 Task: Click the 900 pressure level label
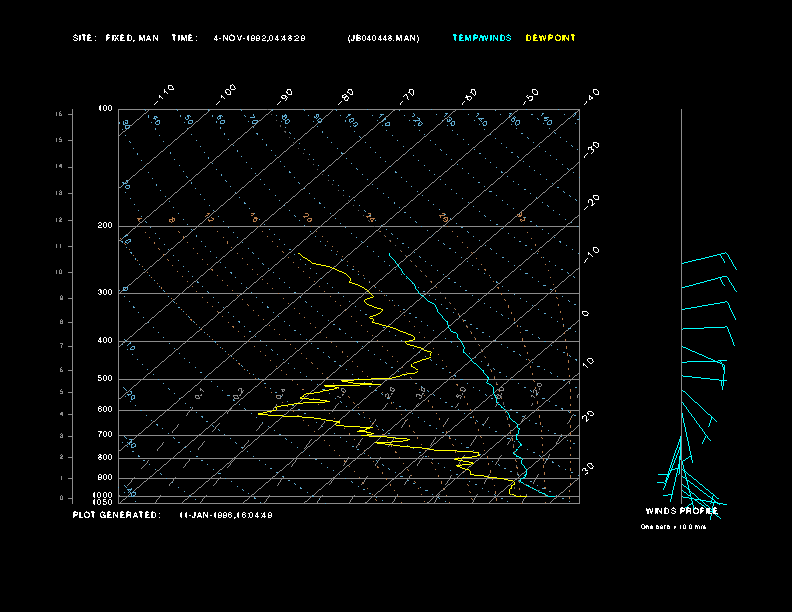(105, 478)
